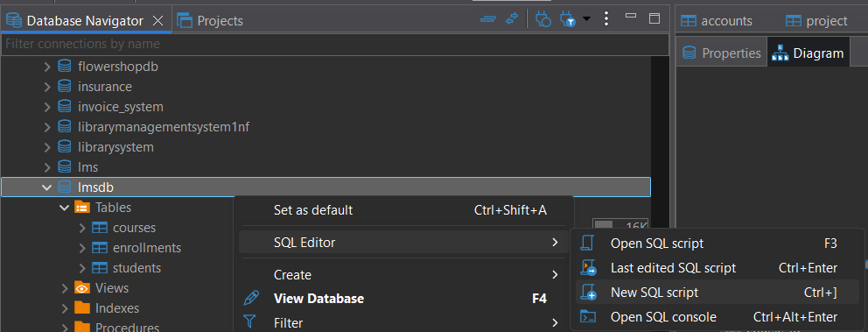The height and width of the screenshot is (332, 868).
Task: Close the Database Navigator tab
Action: coord(157,21)
